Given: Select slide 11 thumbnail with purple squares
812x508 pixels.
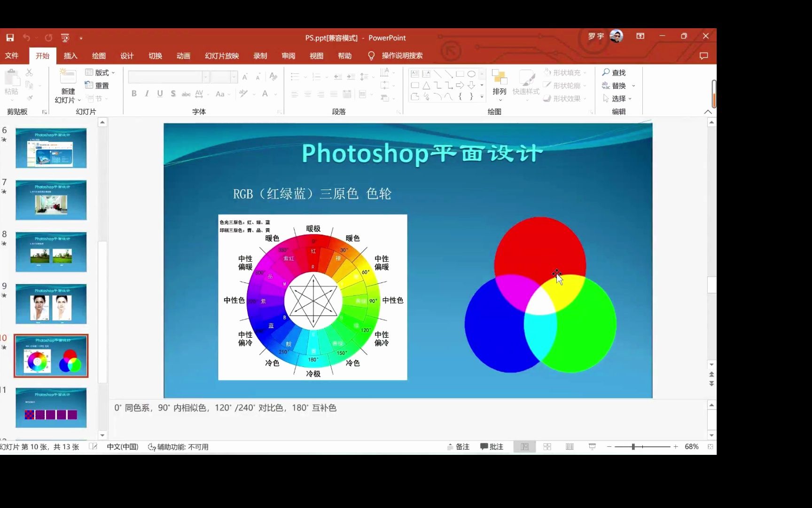Looking at the screenshot, I should click(51, 407).
